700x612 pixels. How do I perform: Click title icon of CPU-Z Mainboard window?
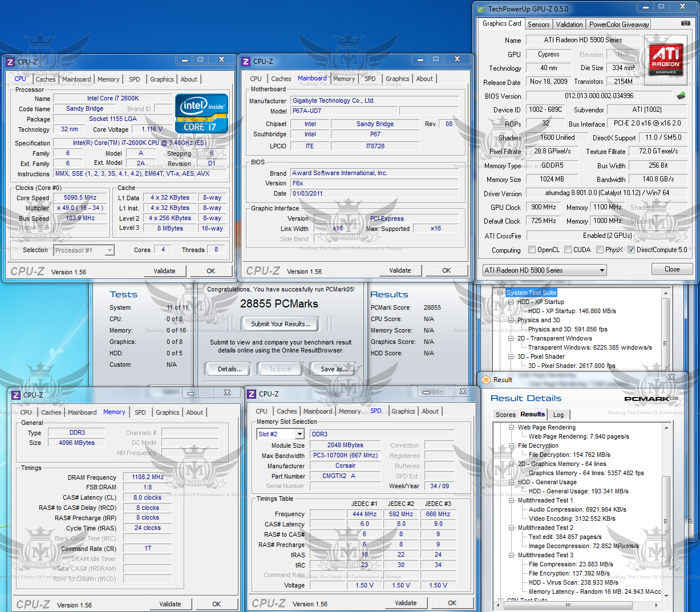point(246,61)
